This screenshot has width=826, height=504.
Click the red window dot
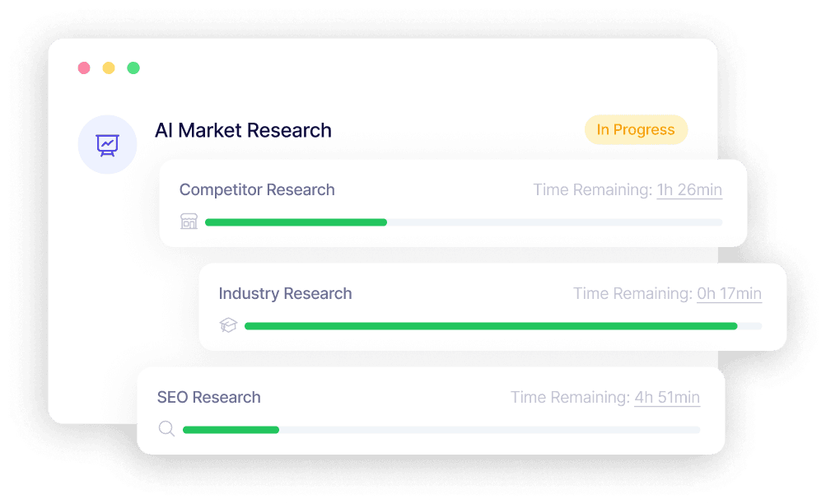tap(84, 68)
